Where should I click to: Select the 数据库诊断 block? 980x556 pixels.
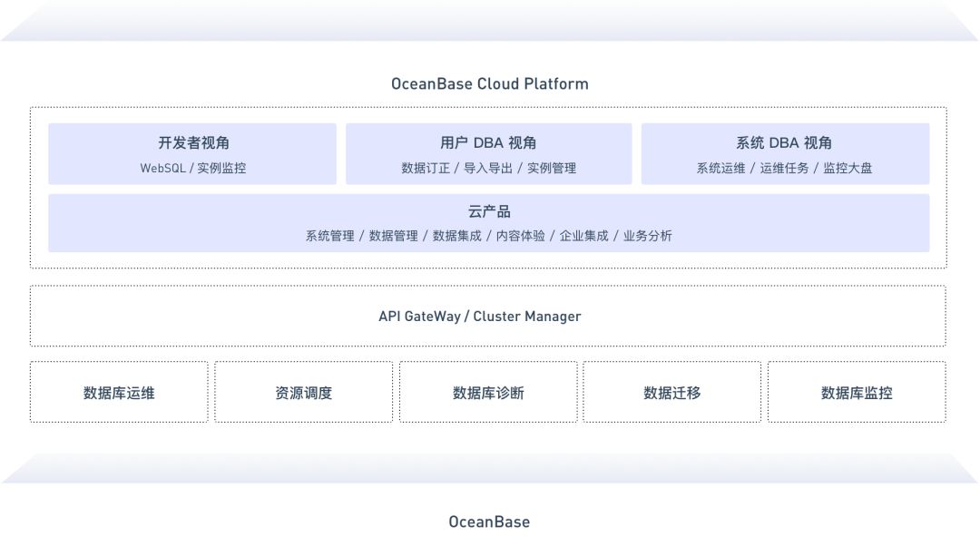click(x=488, y=392)
